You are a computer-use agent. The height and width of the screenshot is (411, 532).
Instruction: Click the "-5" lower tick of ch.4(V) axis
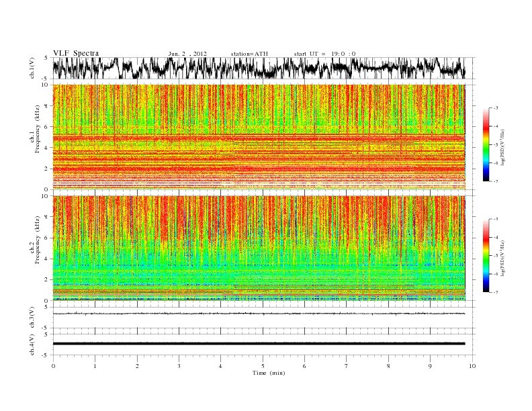[x=45, y=355]
